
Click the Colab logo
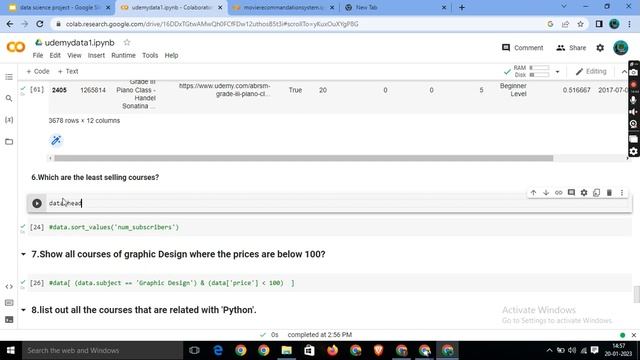tap(16, 47)
